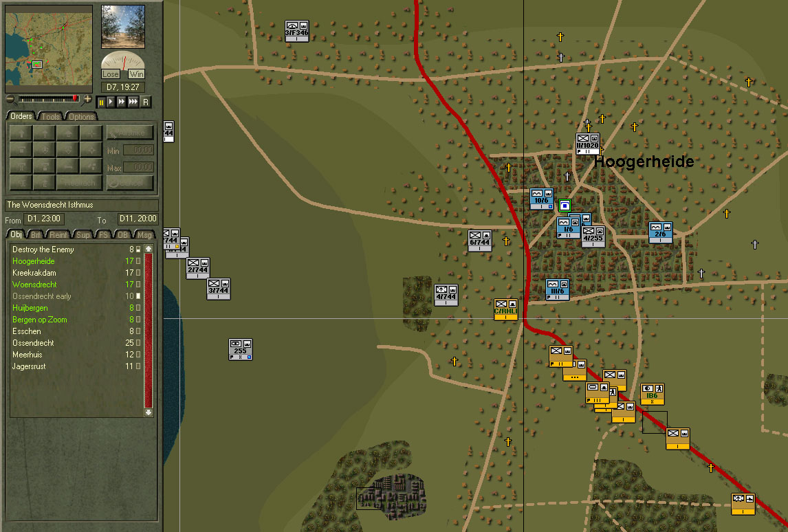Select the IB6 yellow unit counter
Viewport: 788px width, 532px height.
pos(653,395)
